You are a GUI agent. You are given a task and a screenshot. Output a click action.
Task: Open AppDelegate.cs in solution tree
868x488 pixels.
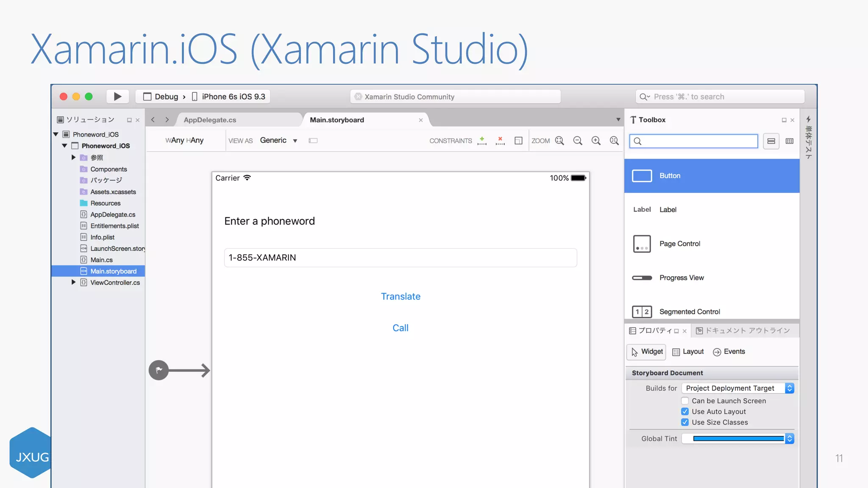[113, 214]
